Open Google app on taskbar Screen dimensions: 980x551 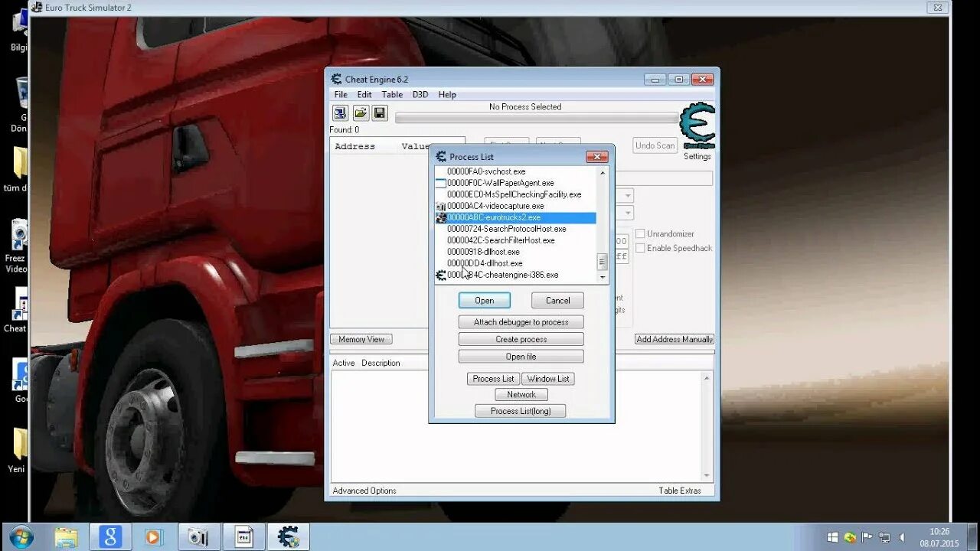(109, 537)
